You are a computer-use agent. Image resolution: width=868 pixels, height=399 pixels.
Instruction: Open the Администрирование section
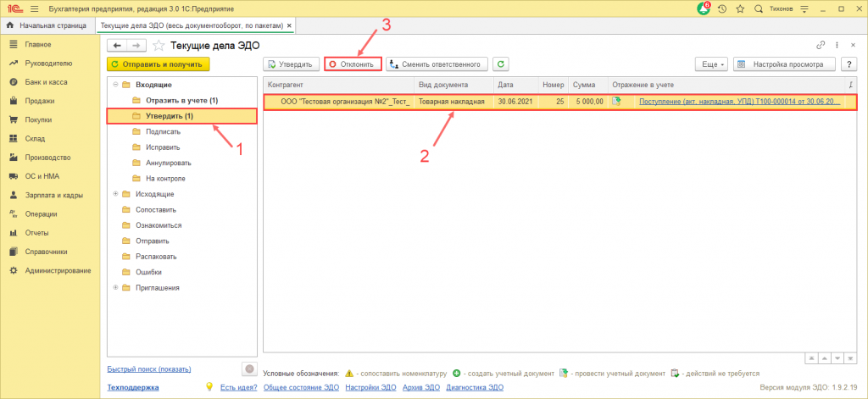tap(58, 270)
